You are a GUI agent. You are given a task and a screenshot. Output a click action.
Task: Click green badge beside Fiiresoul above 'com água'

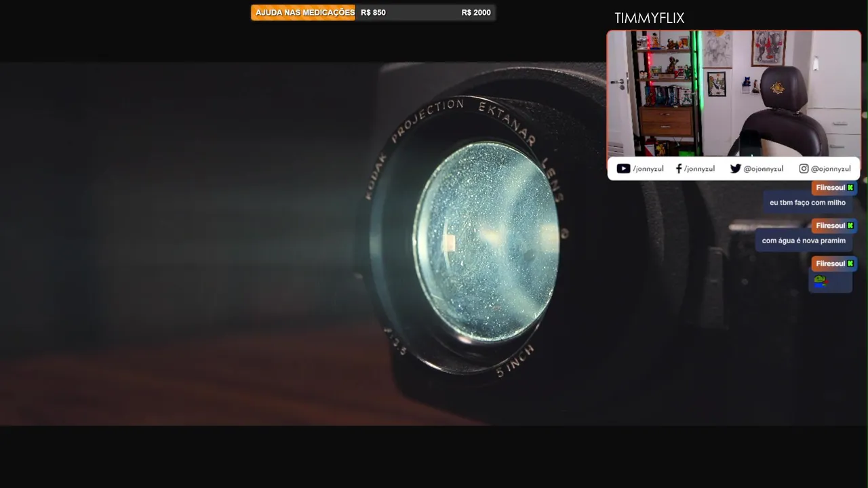[x=850, y=226]
